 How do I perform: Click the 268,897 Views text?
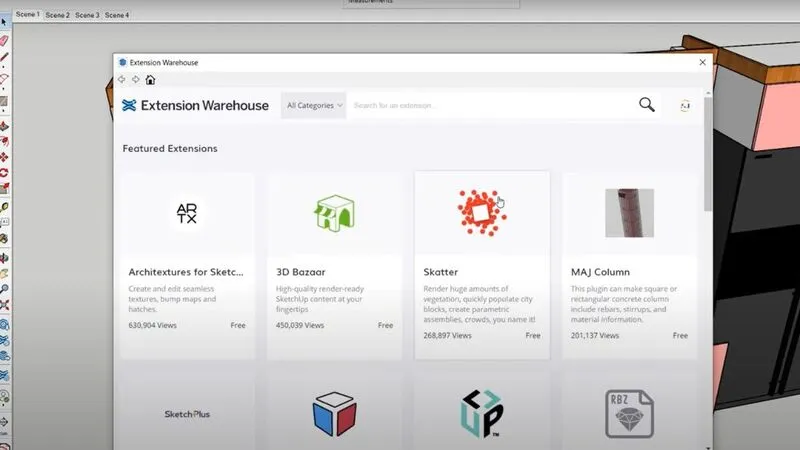click(x=447, y=335)
